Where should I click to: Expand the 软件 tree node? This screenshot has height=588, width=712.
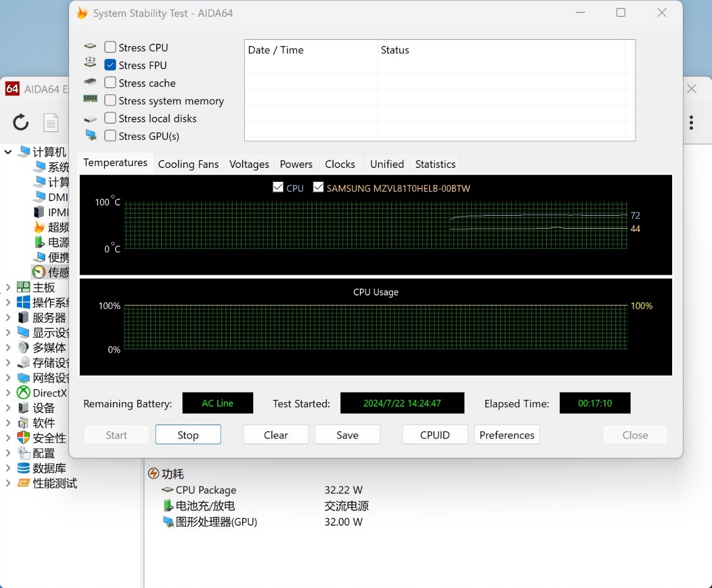pos(8,422)
